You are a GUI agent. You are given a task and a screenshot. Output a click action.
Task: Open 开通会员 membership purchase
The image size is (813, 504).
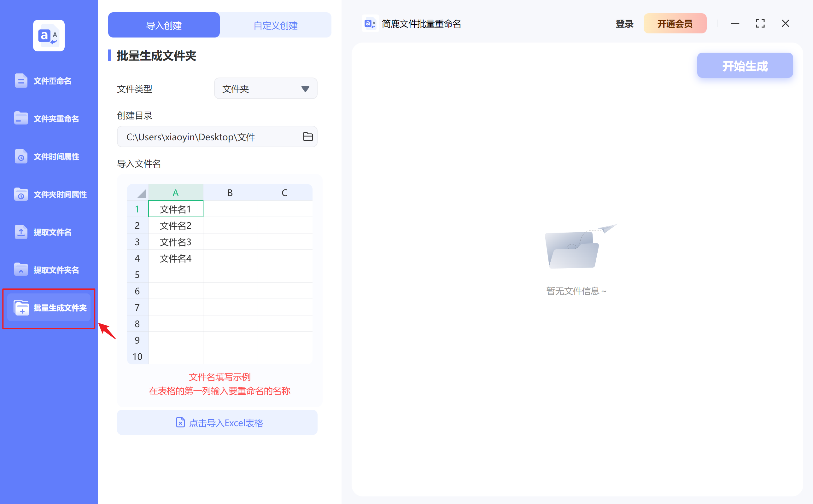click(675, 23)
